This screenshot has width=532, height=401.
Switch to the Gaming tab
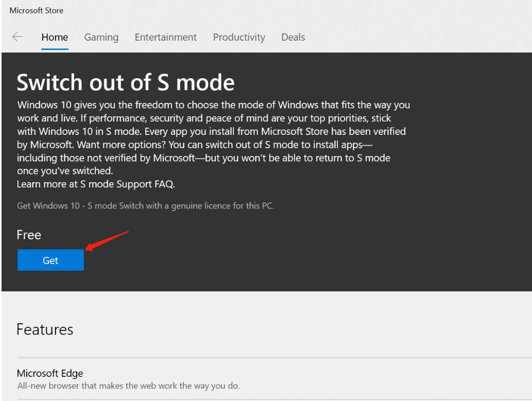[101, 37]
